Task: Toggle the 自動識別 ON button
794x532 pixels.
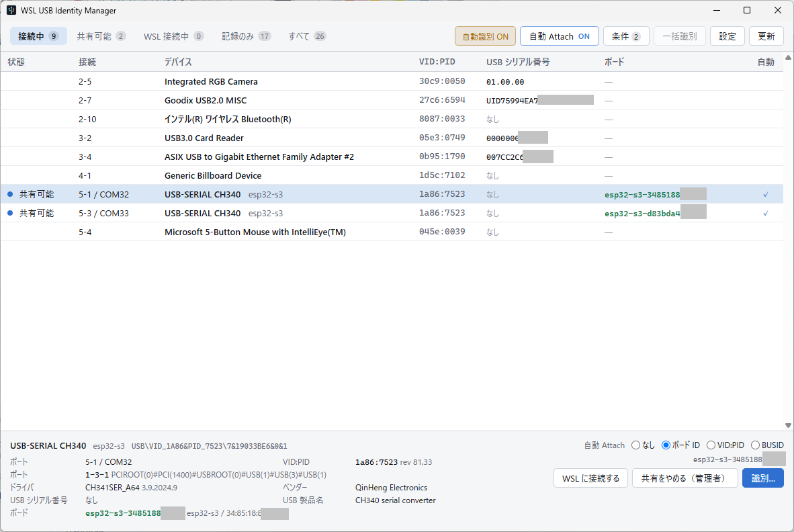Action: click(x=485, y=36)
